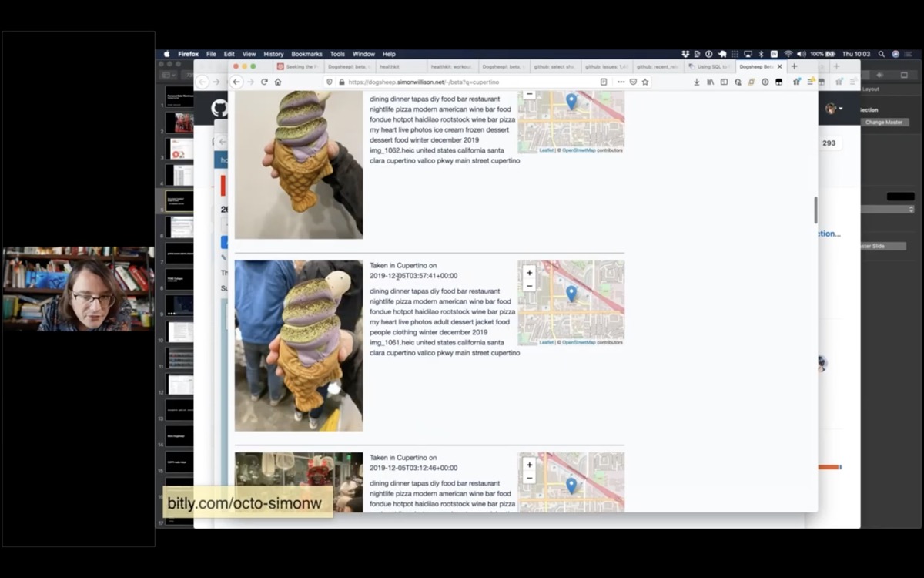
Task: Click the Wi-Fi icon in the menu bar
Action: [x=788, y=54]
